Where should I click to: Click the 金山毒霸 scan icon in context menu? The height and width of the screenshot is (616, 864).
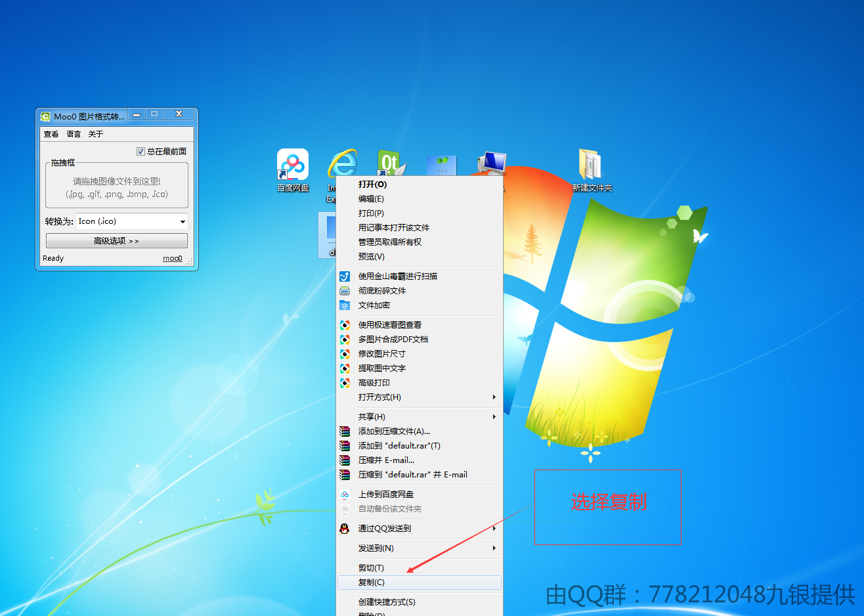click(345, 276)
